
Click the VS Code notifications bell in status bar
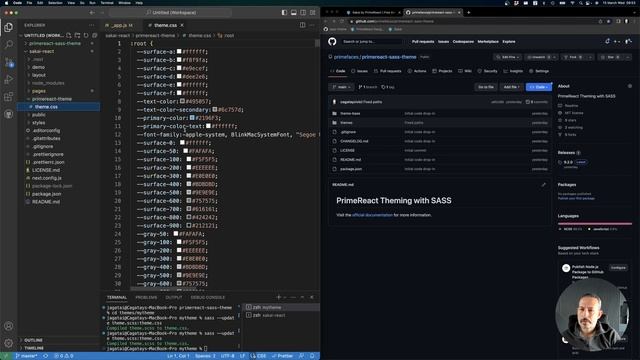click(x=312, y=356)
